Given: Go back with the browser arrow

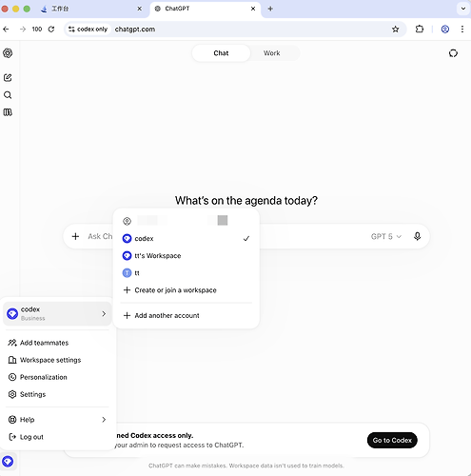Looking at the screenshot, I should tap(6, 30).
